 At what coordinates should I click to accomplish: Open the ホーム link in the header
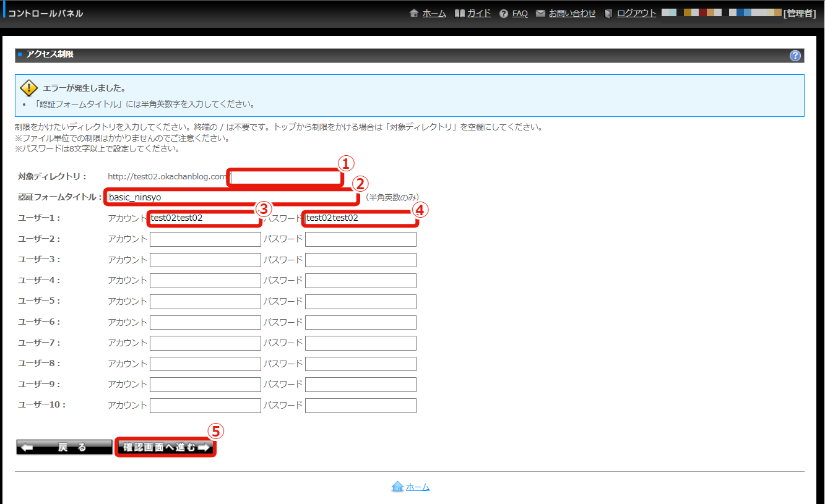click(x=434, y=14)
